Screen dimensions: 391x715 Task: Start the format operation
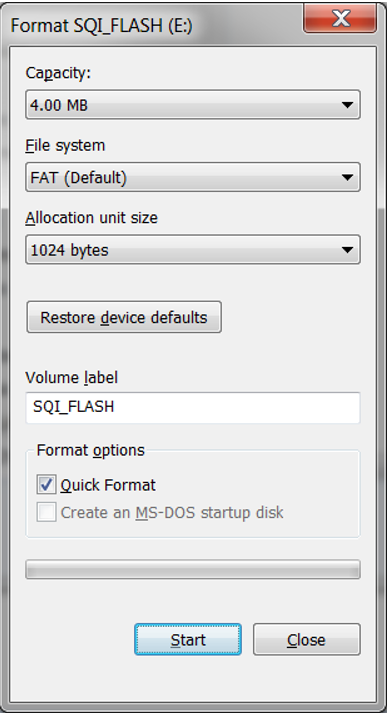coord(188,640)
